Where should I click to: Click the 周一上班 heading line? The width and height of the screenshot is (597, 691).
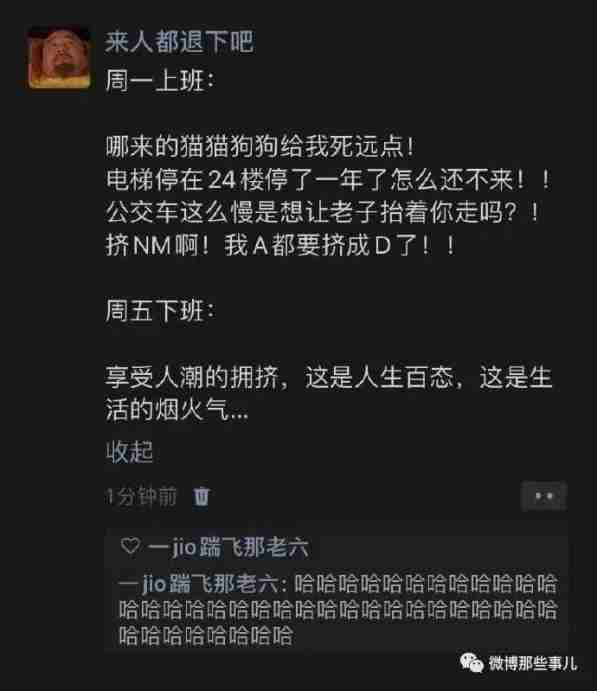coord(160,82)
